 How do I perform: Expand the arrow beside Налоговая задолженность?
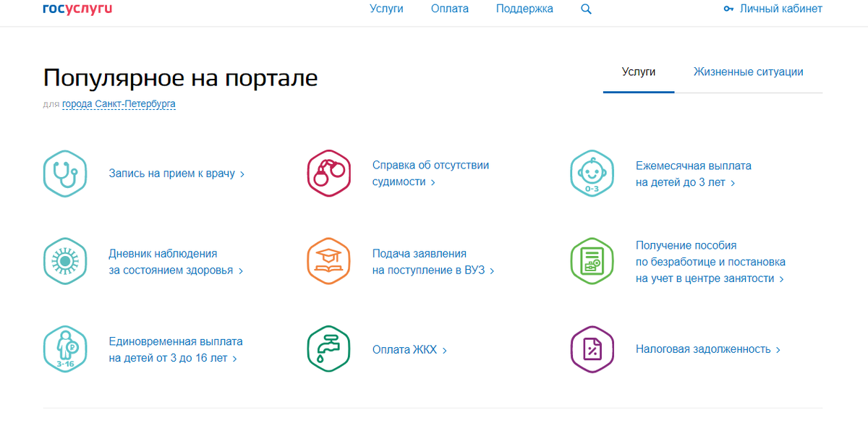777,349
